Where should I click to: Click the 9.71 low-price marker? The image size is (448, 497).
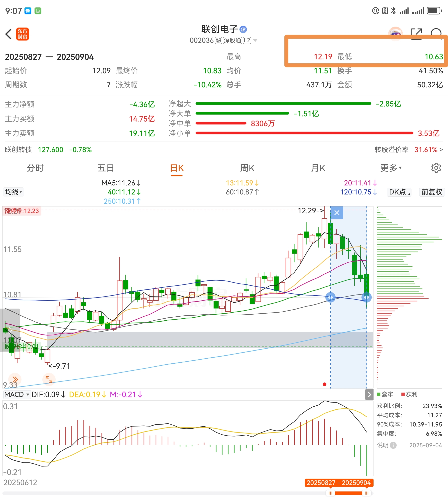click(59, 366)
